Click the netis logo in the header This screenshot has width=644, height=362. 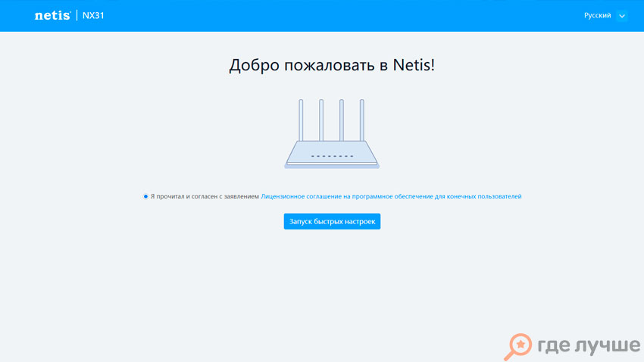(x=52, y=15)
